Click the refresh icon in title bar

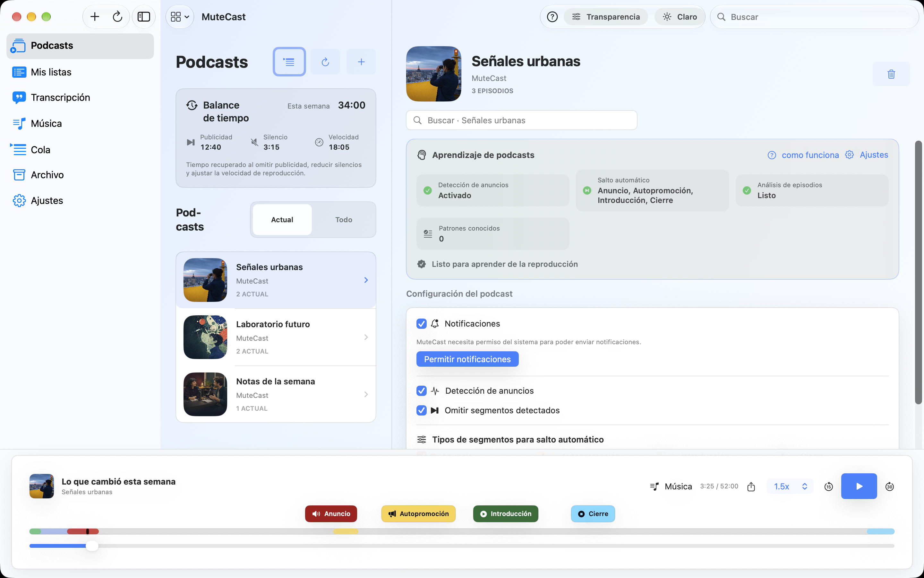pos(117,17)
